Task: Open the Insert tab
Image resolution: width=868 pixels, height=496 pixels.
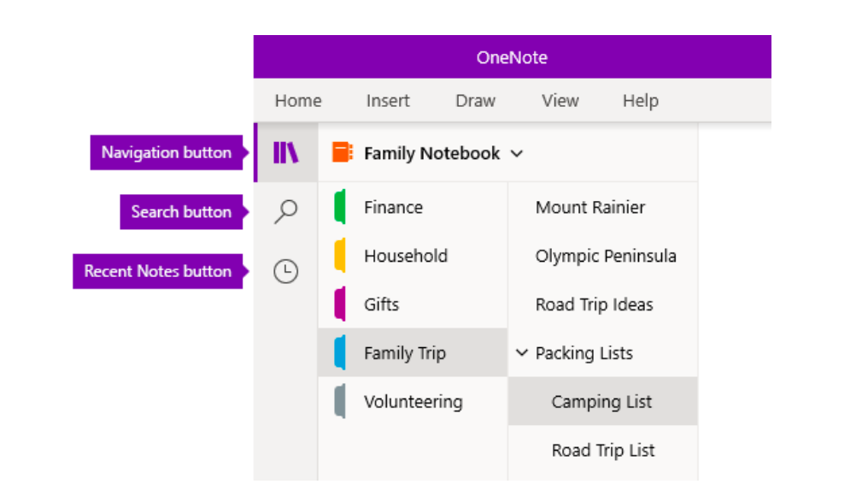Action: tap(388, 100)
